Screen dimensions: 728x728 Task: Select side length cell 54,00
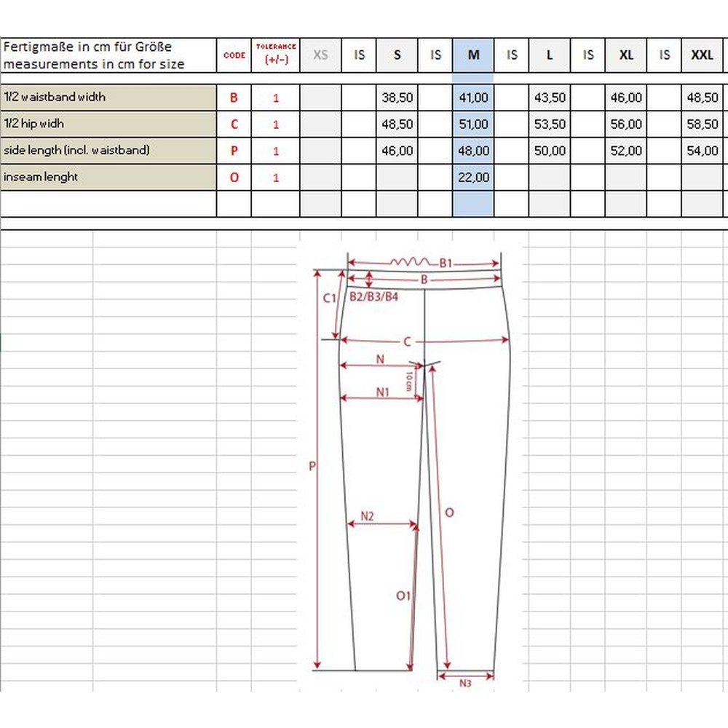pos(702,151)
